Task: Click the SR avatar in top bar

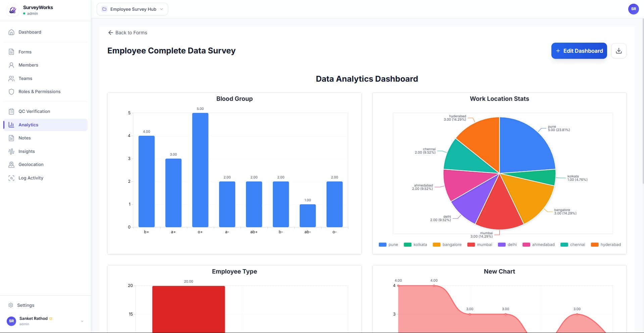Action: [633, 9]
